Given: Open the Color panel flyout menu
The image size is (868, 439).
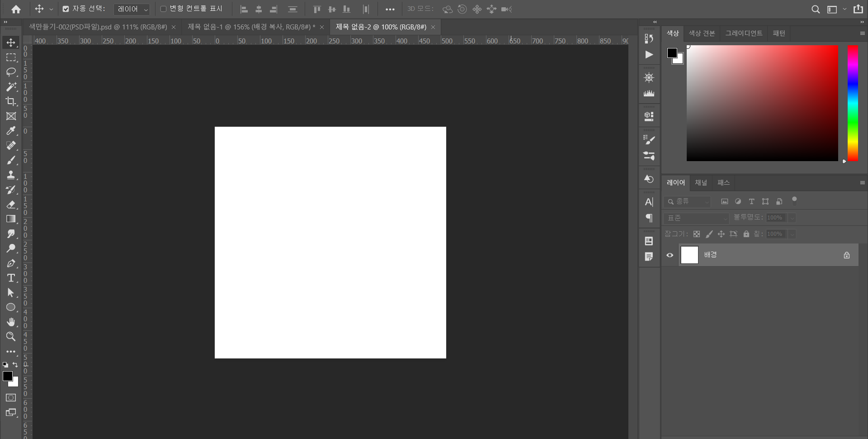Looking at the screenshot, I should [x=862, y=33].
